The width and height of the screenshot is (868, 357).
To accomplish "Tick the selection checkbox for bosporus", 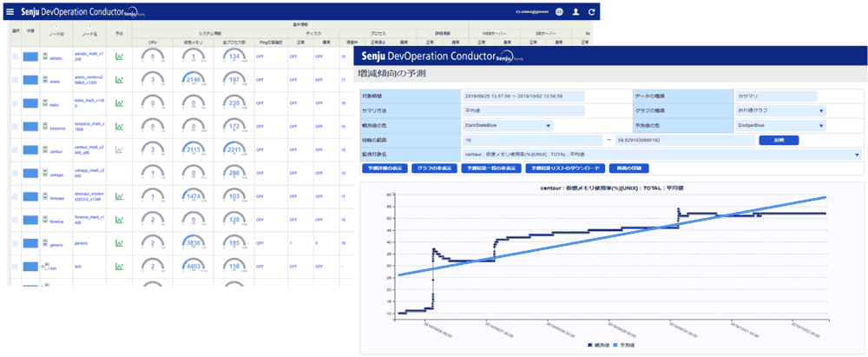I will coord(16,127).
